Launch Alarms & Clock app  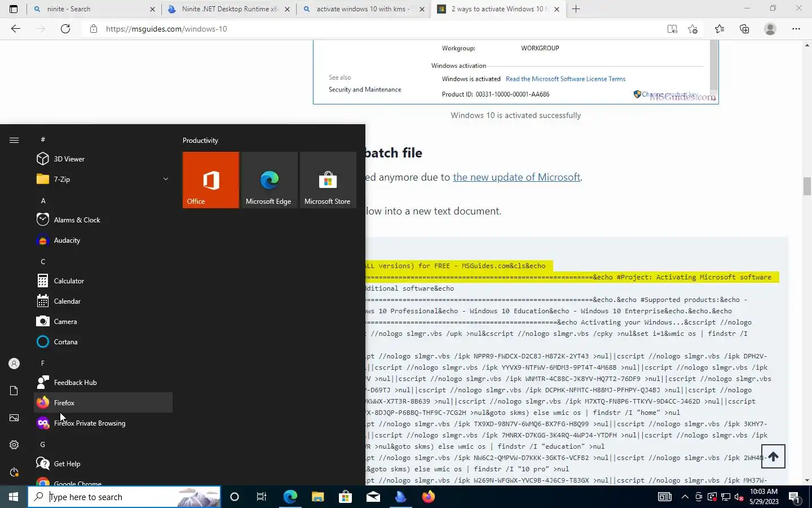tap(103, 220)
